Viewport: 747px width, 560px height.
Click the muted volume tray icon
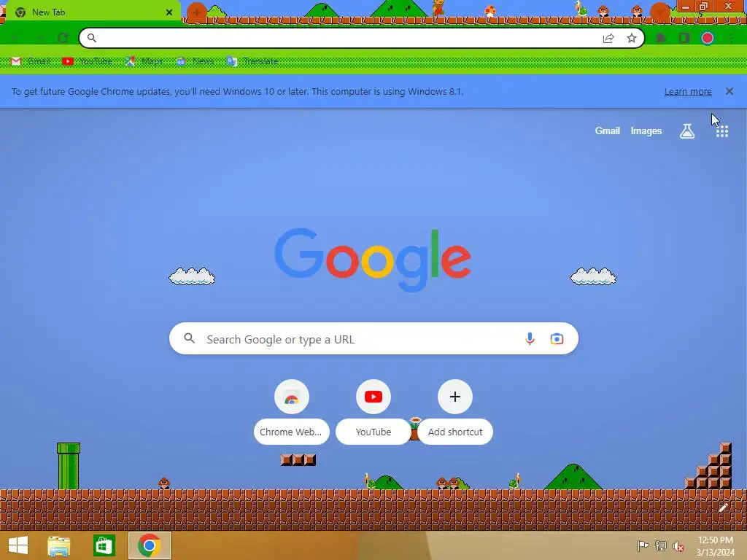click(678, 545)
